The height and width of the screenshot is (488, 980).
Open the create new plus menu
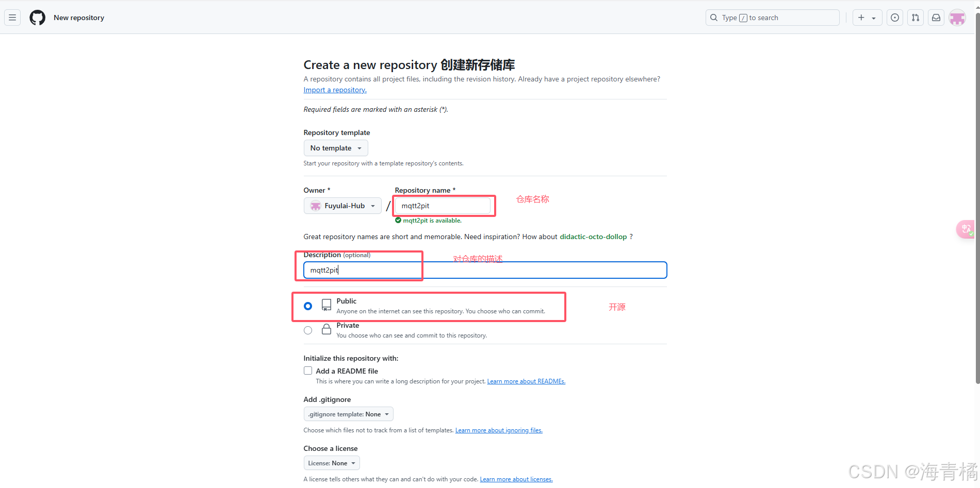(867, 18)
